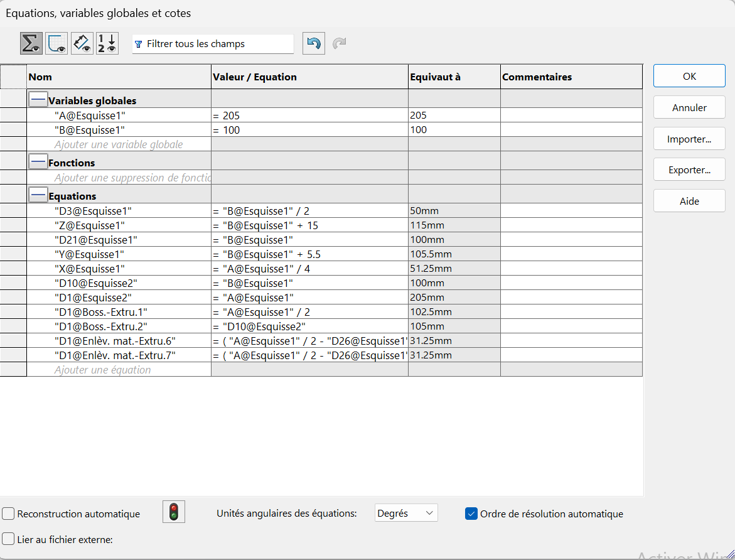The width and height of the screenshot is (735, 560).
Task: Click the Ajouter une équation row
Action: (x=103, y=370)
